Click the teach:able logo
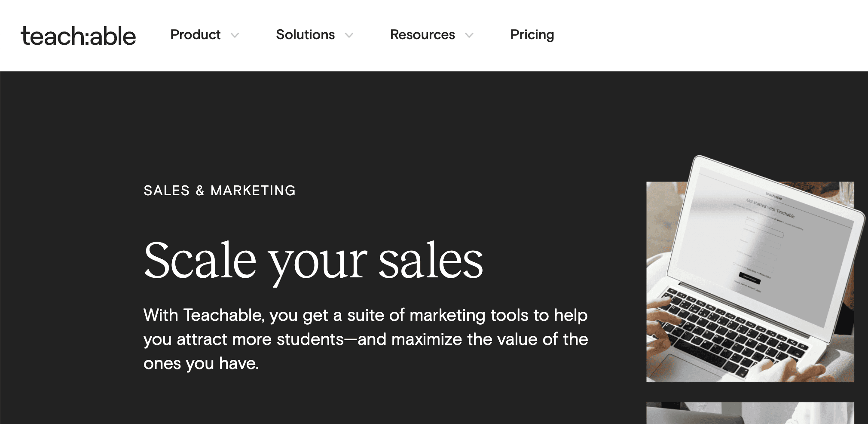Image resolution: width=868 pixels, height=424 pixels. coord(78,36)
